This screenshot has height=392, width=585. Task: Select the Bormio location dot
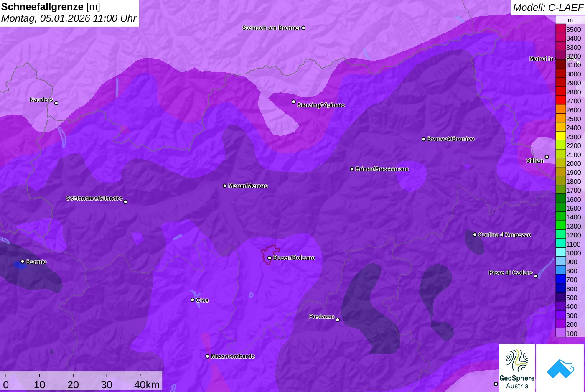[23, 262]
